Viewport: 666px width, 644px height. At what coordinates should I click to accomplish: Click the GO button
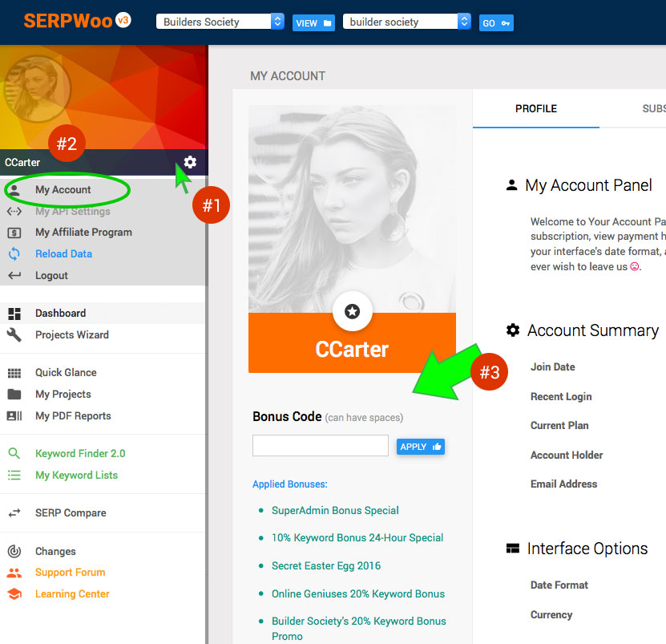coord(496,23)
